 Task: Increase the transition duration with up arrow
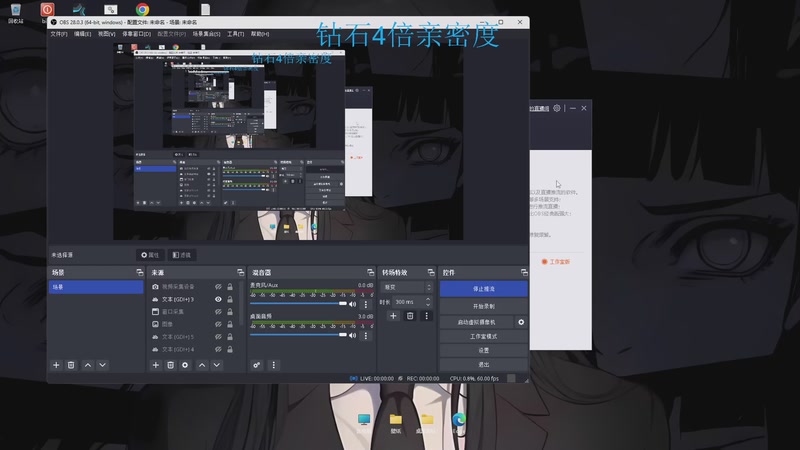tap(428, 299)
